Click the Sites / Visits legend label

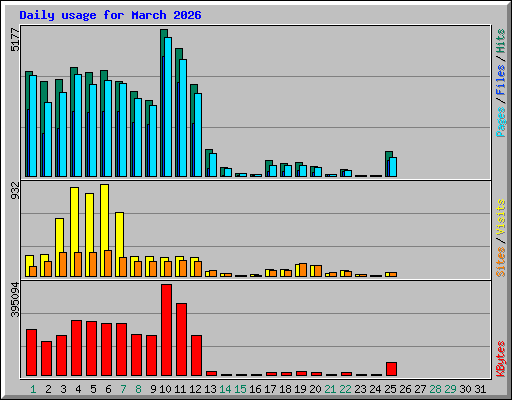point(500,238)
